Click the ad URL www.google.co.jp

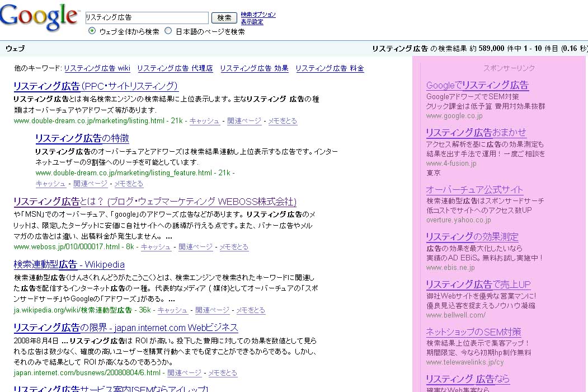coord(454,116)
